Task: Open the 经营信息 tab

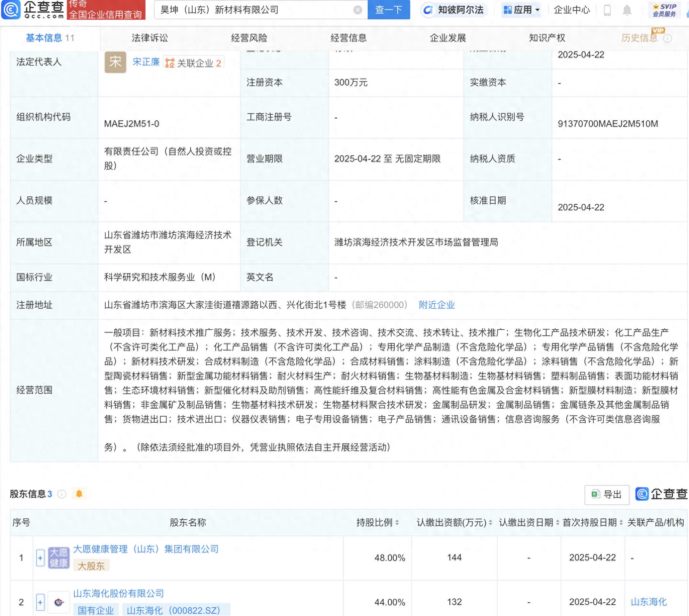Action: tap(349, 38)
